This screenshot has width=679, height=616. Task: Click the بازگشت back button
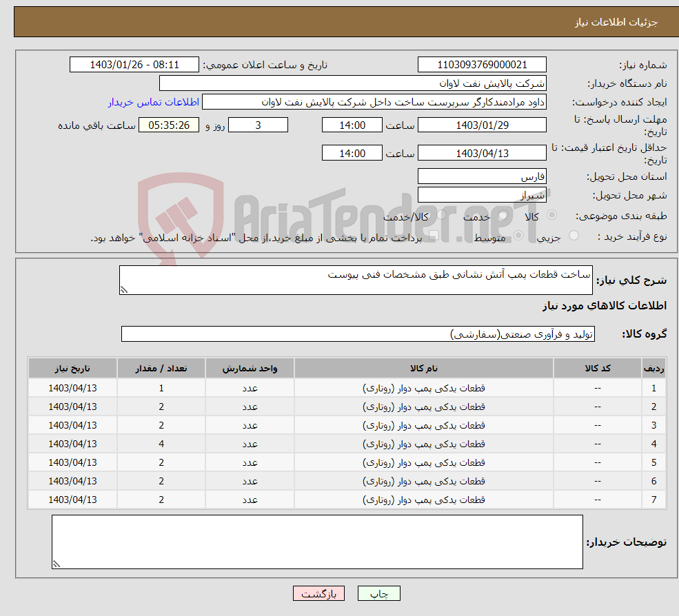pos(318,593)
